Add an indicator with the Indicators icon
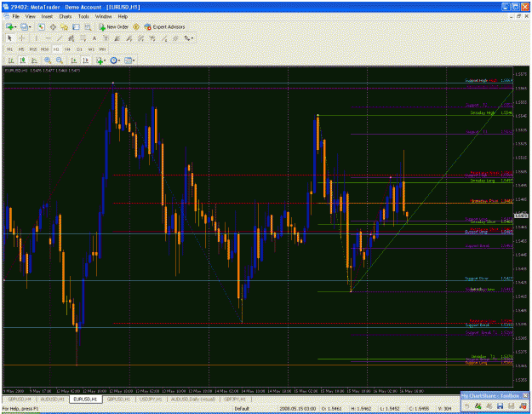 pyautogui.click(x=99, y=60)
